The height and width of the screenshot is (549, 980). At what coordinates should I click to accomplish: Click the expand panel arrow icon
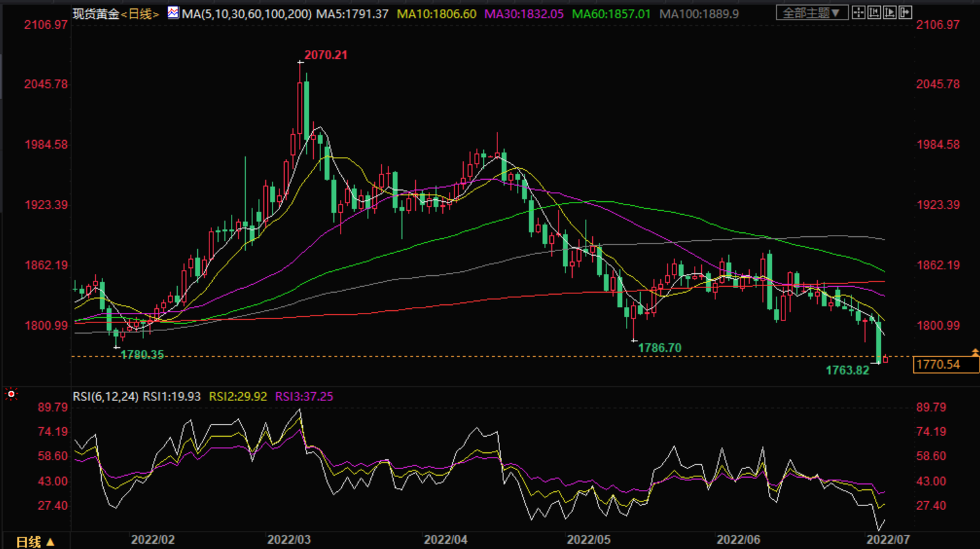click(x=905, y=12)
